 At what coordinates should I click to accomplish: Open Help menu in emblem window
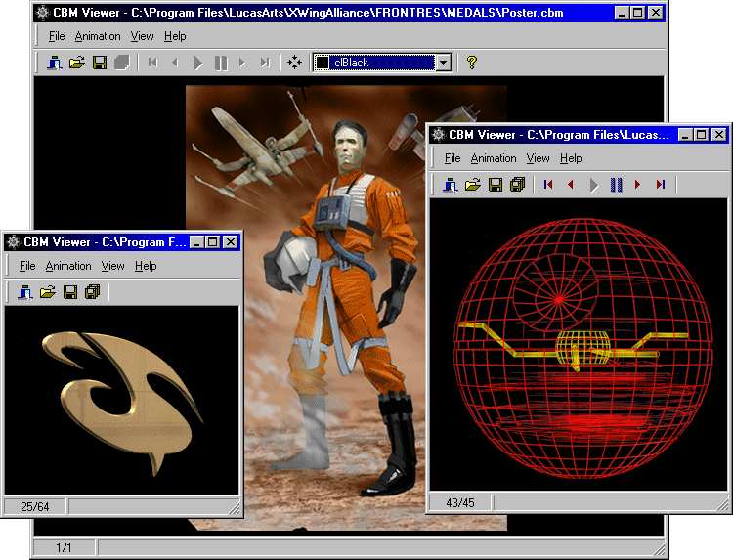146,266
